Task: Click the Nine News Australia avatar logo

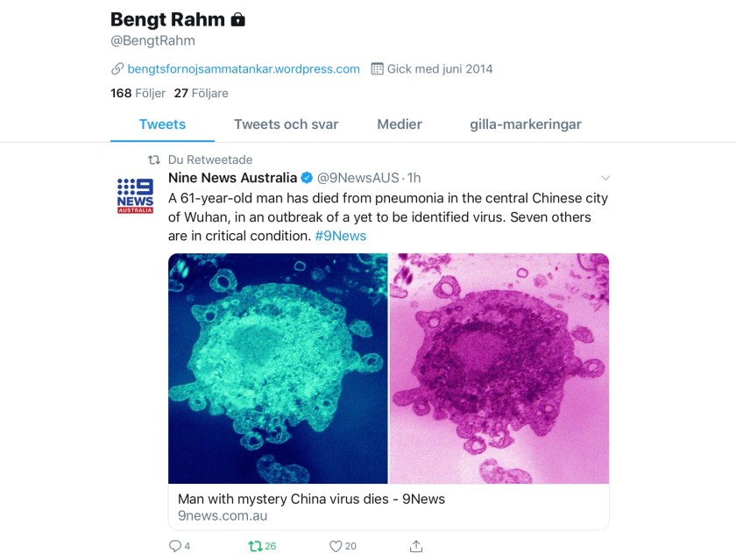Action: [x=135, y=195]
